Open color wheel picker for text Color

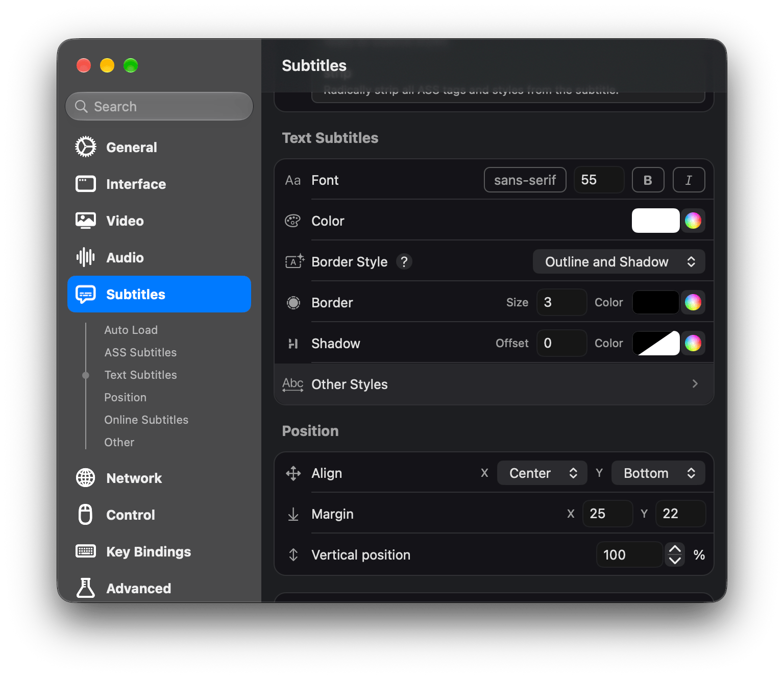click(693, 221)
